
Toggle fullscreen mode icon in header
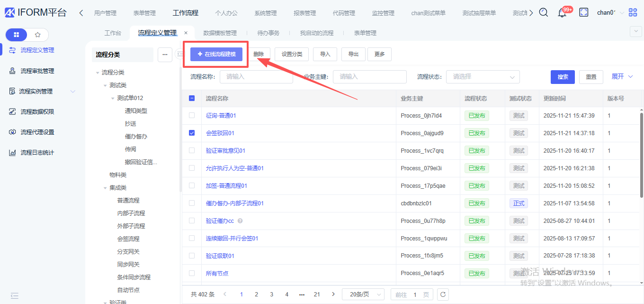coord(584,13)
